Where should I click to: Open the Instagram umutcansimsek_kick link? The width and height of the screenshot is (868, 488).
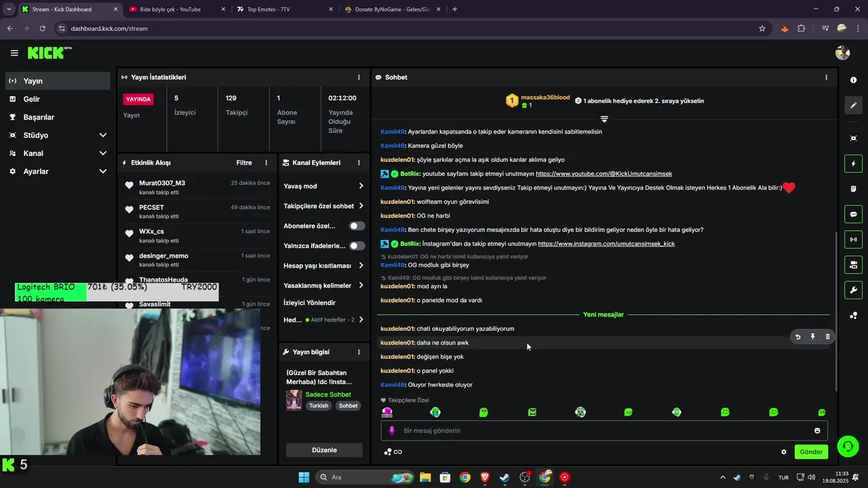point(606,244)
